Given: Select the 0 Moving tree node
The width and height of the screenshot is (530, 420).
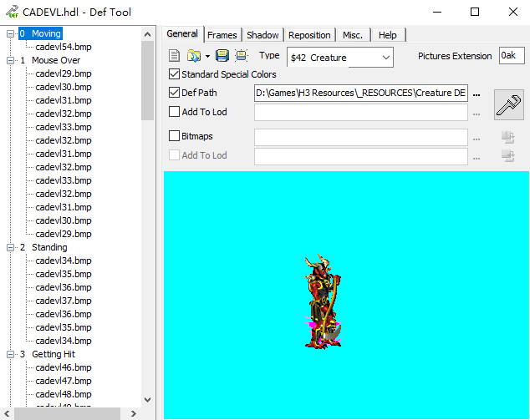Looking at the screenshot, I should point(41,33).
